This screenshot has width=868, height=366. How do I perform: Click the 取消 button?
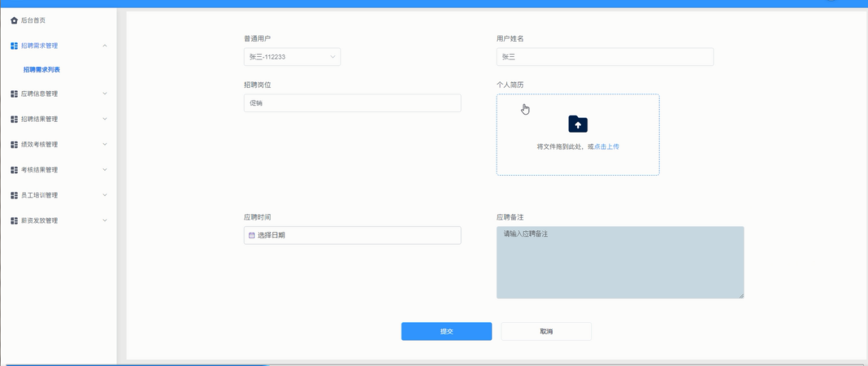pos(546,331)
